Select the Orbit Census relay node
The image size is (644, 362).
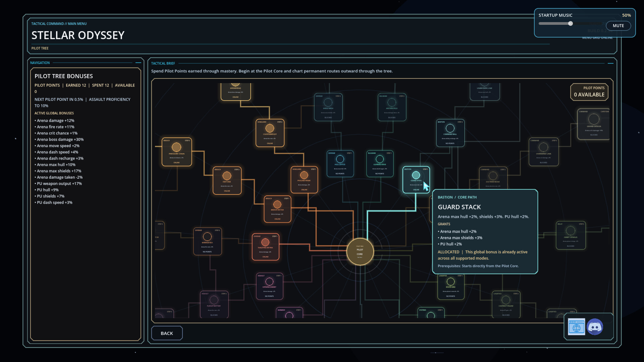point(571,236)
